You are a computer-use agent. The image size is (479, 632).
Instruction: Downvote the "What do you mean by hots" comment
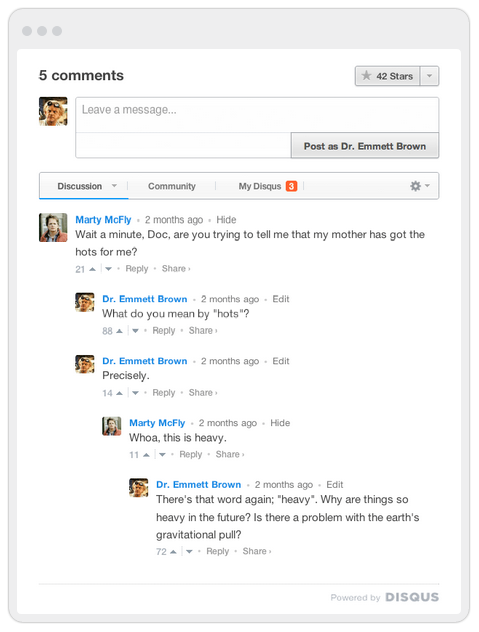[135, 331]
